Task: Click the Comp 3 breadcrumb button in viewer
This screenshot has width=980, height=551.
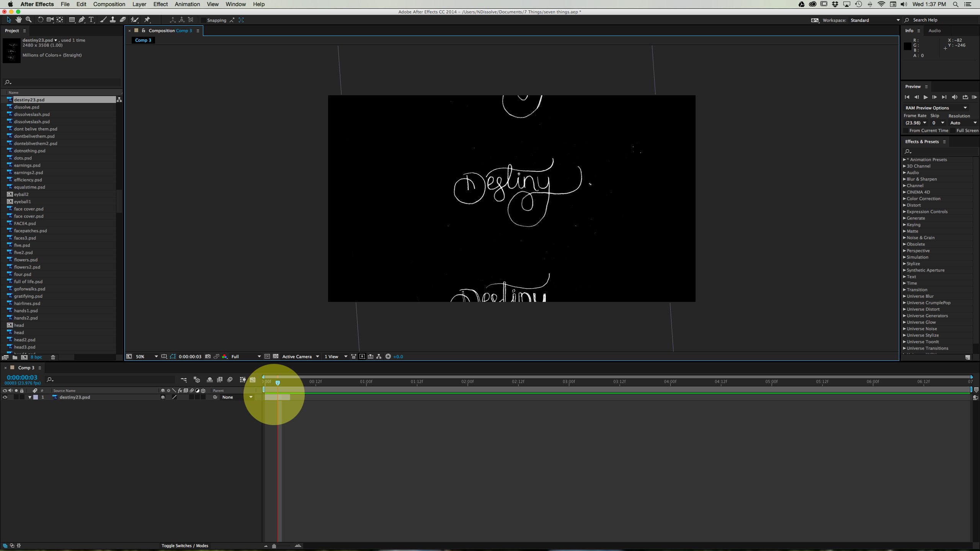Action: pos(143,40)
